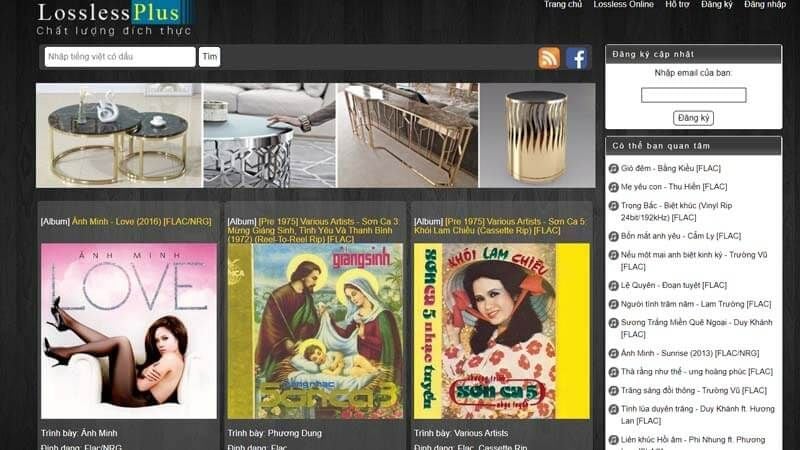Viewport: 800px width, 450px height.
Task: Click the Đăng ký subscribe button
Action: coord(693,118)
